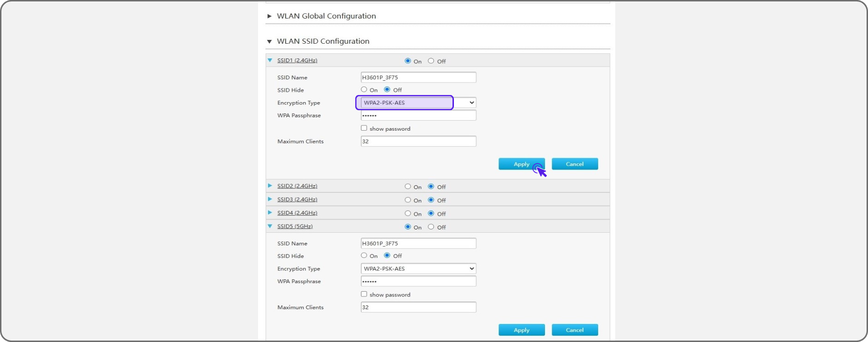Click SSID5 SSID Name field
The width and height of the screenshot is (868, 342).
[x=418, y=243]
